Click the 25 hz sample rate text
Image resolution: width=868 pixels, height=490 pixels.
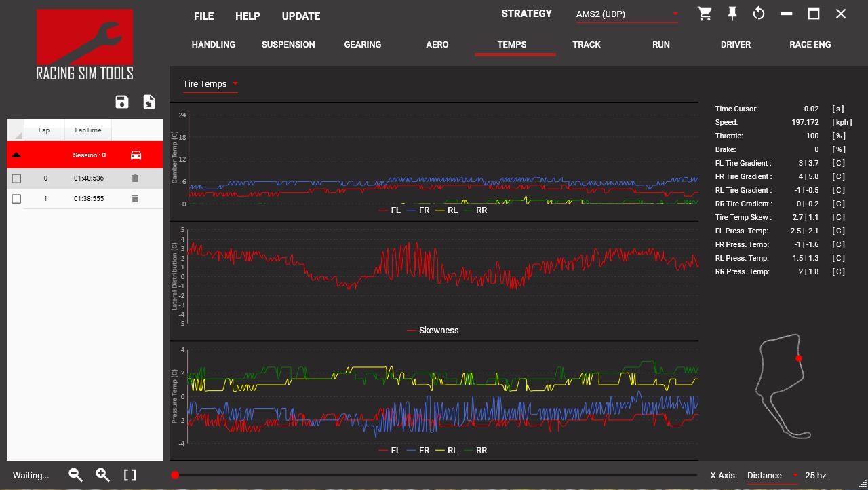click(816, 476)
